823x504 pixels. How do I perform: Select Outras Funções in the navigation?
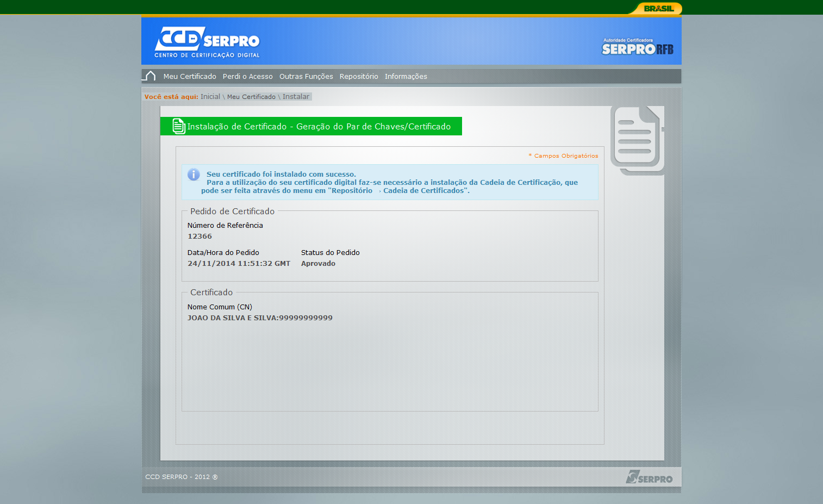(x=306, y=76)
